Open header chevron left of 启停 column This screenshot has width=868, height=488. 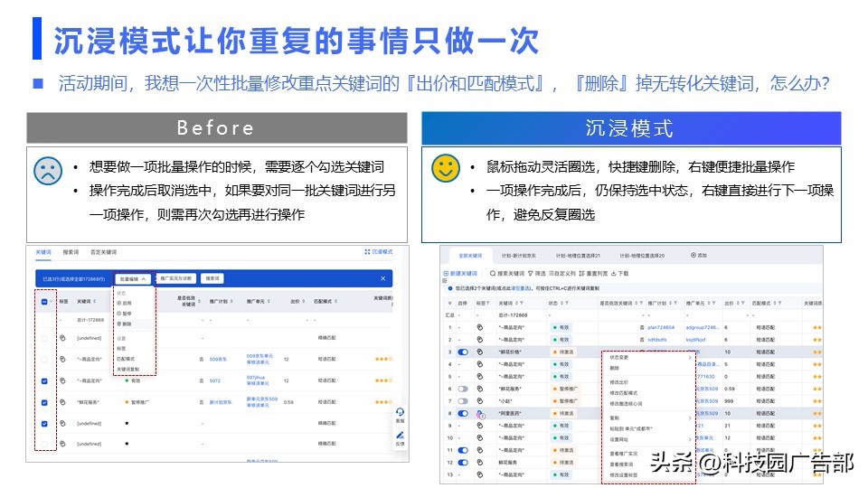pyautogui.click(x=449, y=304)
